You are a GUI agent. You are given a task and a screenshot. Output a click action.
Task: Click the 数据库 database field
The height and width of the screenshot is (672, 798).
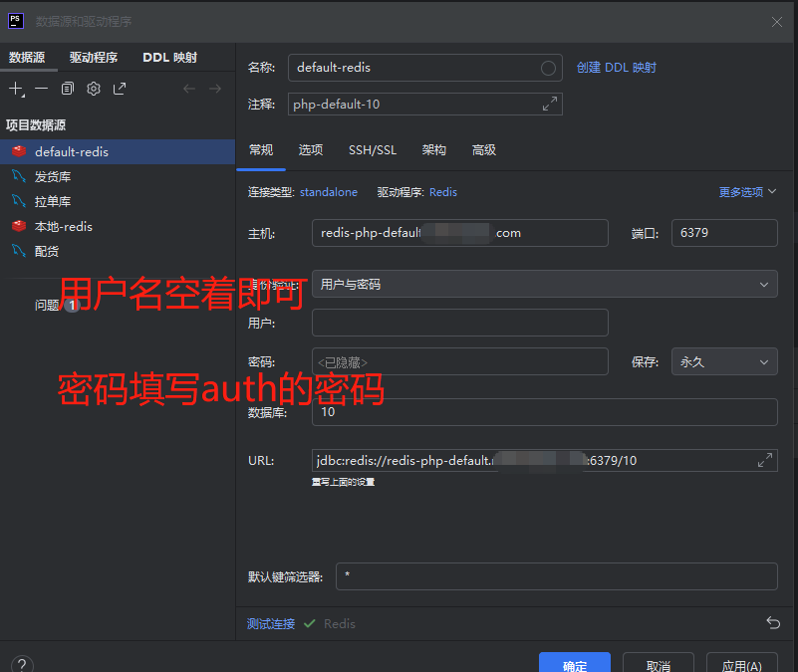(545, 412)
